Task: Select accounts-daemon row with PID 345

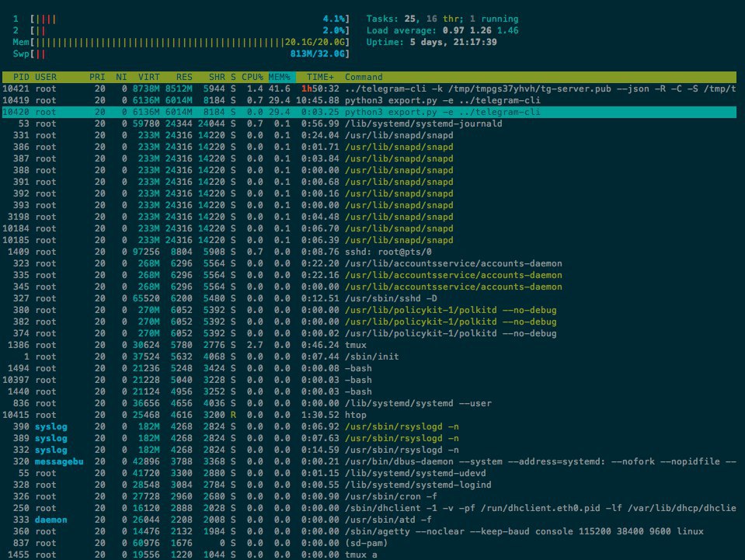Action: (369, 287)
